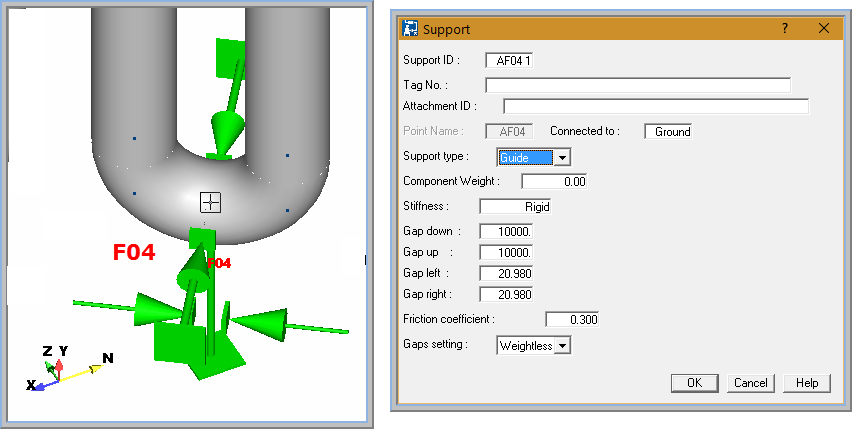Click the Friction coefficient field
This screenshot has height=429, width=853.
click(x=572, y=320)
